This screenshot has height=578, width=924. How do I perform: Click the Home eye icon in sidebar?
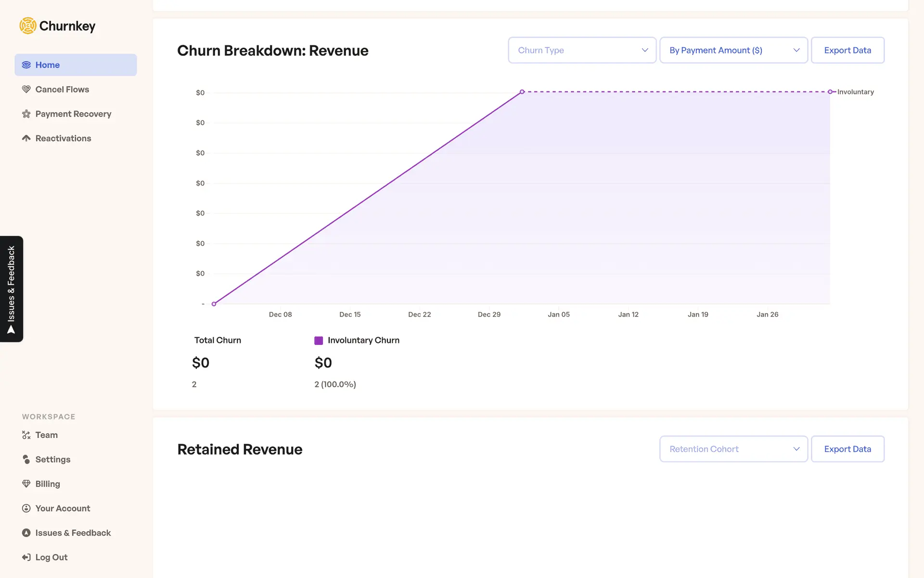click(x=26, y=65)
